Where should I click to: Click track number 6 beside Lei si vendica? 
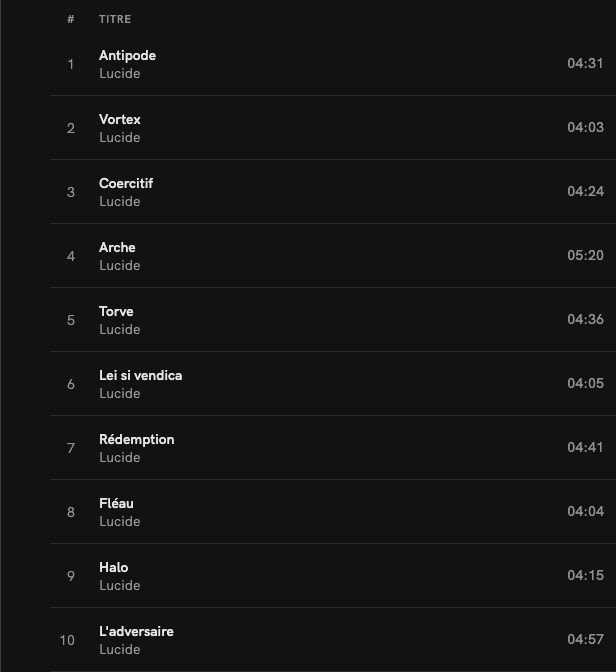click(71, 384)
